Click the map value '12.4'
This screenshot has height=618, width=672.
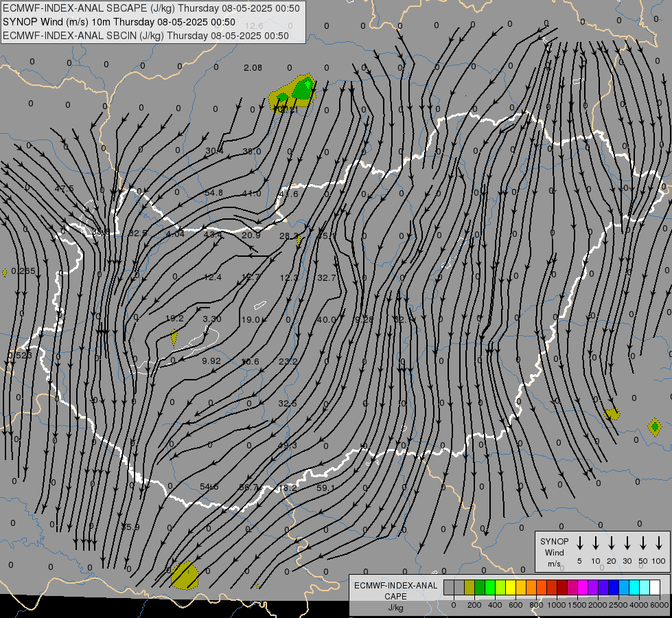pos(213,277)
